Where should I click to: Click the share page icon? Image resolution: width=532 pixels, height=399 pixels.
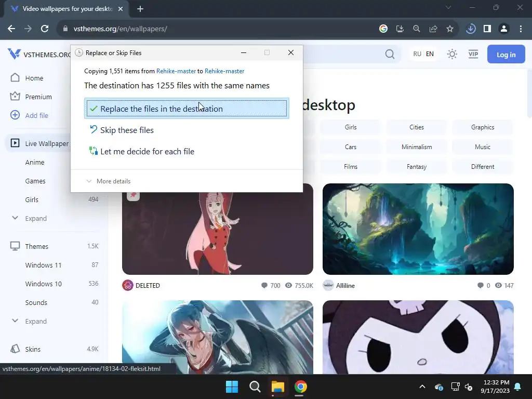coord(433,29)
